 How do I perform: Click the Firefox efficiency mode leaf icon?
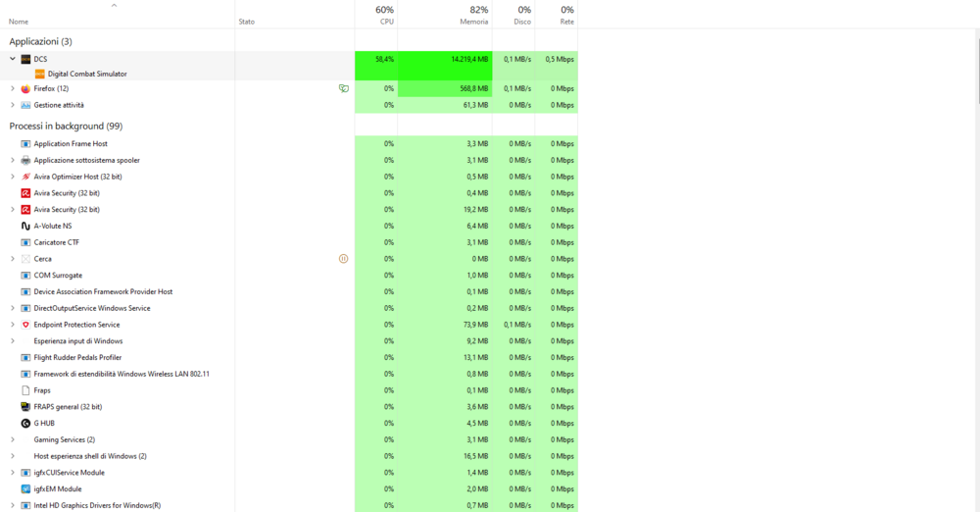344,89
